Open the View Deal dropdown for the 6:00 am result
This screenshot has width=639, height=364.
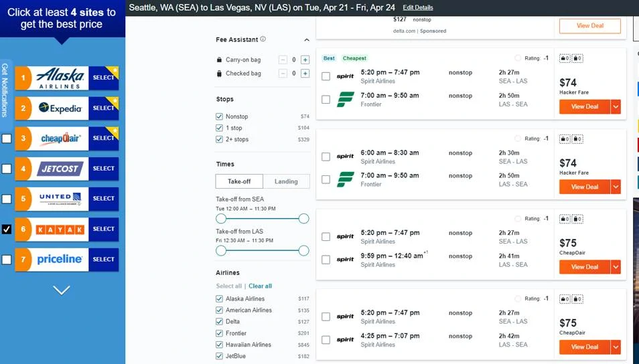(616, 187)
